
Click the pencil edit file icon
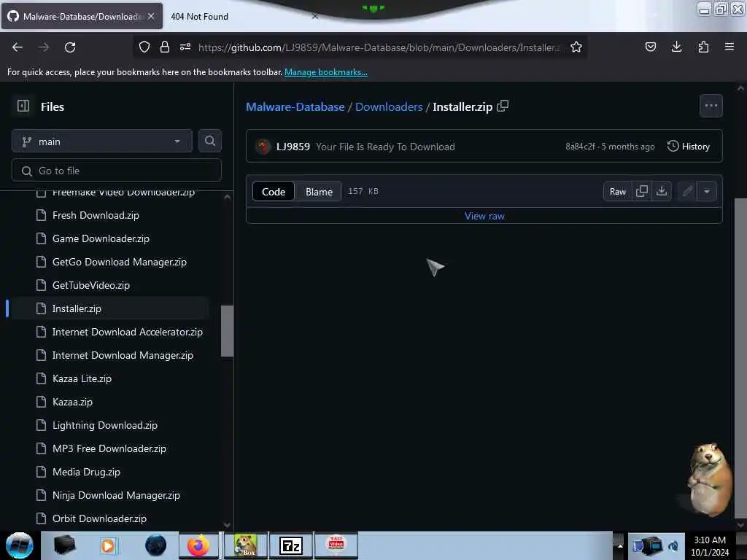(687, 192)
